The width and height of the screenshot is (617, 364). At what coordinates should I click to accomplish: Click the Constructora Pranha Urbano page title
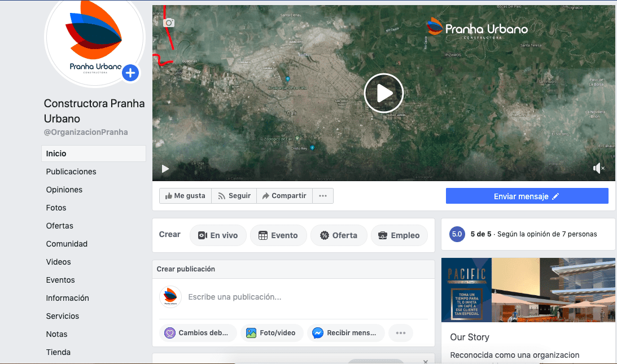[94, 111]
